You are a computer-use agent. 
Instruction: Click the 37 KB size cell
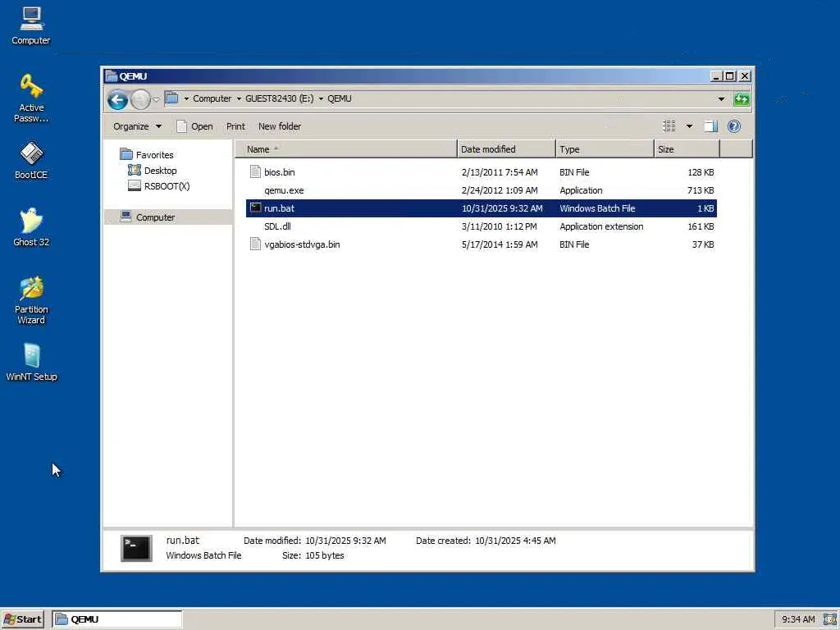(x=702, y=244)
